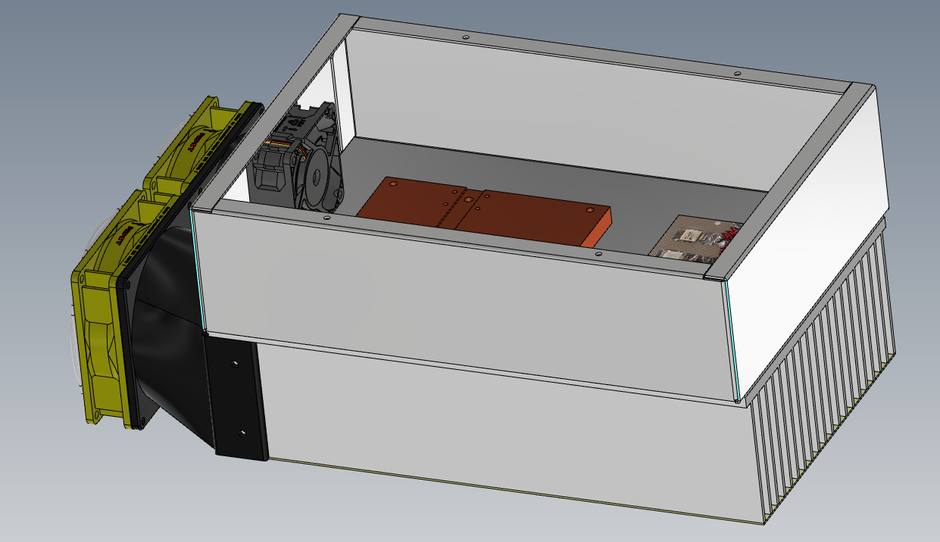The image size is (940, 542).
Task: Select the circuit board component near the right wall
Action: point(695,239)
